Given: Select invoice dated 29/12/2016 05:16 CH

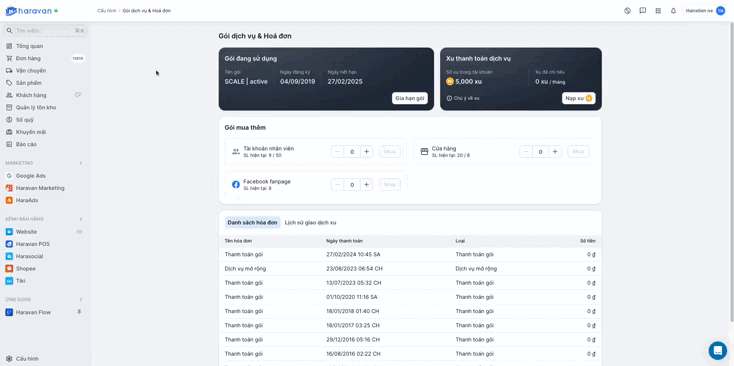Looking at the screenshot, I should [410, 339].
